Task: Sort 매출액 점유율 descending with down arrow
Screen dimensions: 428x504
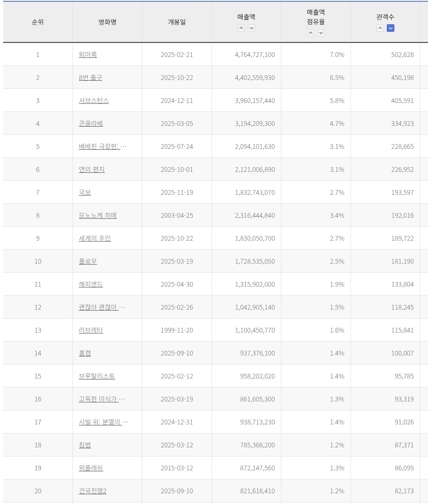Action: 321,33
